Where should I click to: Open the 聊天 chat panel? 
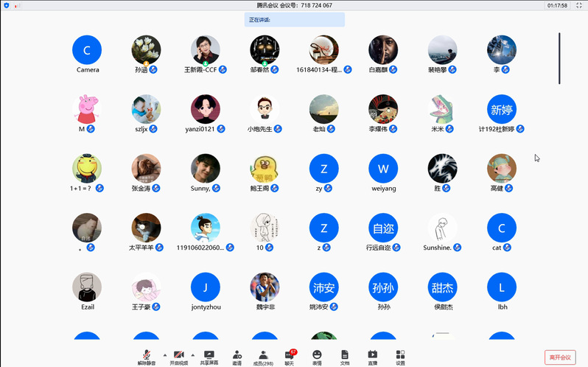pyautogui.click(x=290, y=357)
